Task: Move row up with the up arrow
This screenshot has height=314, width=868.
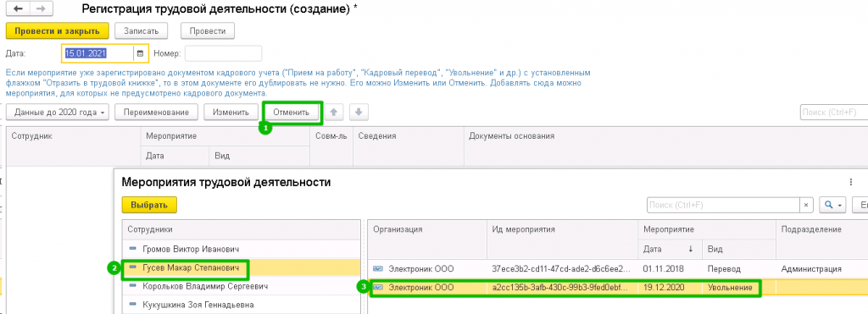Action: click(333, 113)
